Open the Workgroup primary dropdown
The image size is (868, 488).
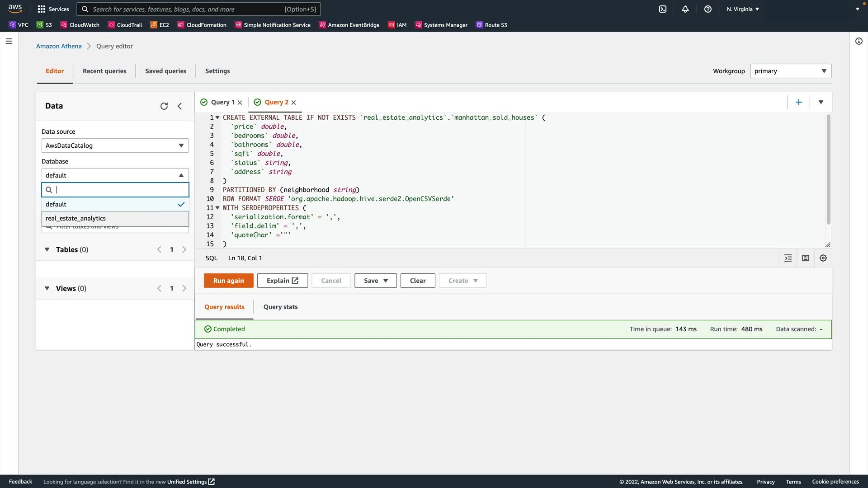[x=791, y=71]
